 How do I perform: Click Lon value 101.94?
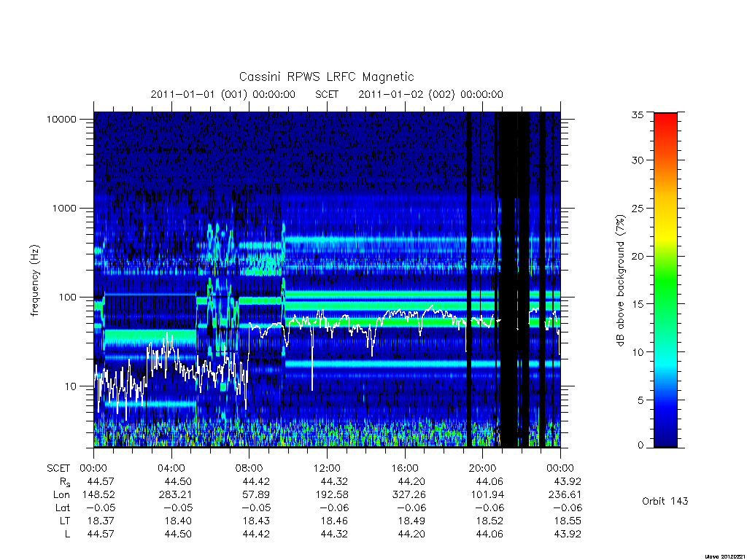[x=487, y=495]
